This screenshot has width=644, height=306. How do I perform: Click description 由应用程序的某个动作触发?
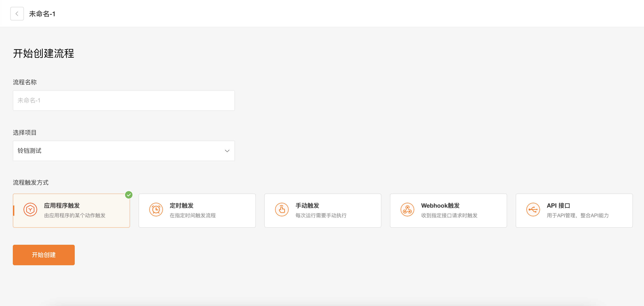click(75, 215)
